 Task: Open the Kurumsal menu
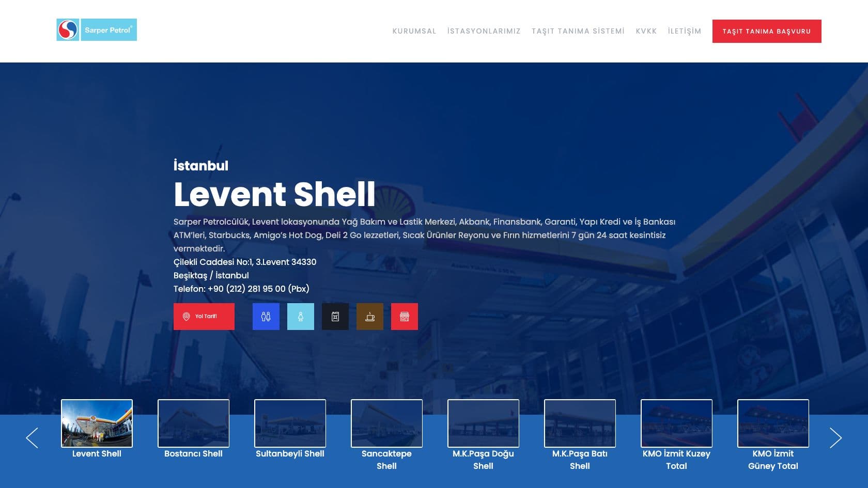click(414, 31)
